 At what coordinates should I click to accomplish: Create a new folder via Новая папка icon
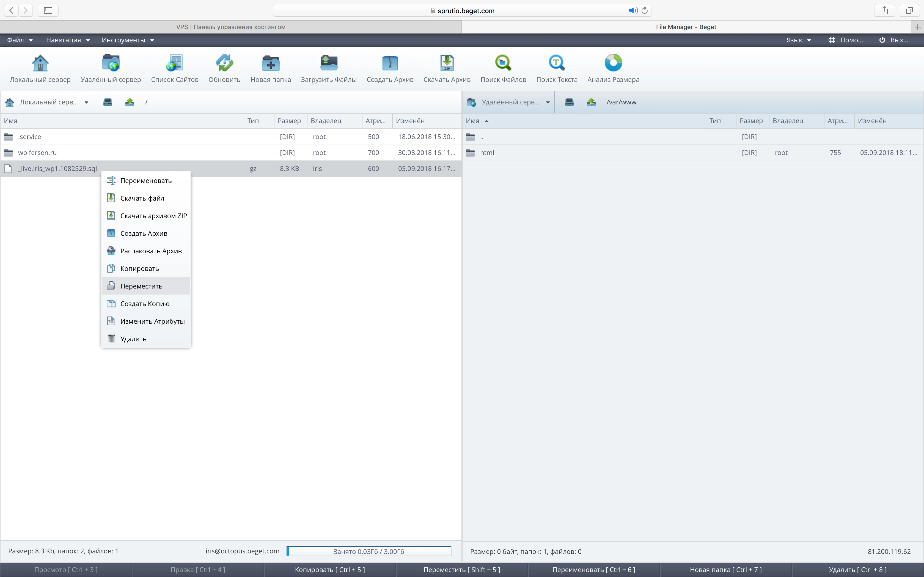[x=270, y=63]
